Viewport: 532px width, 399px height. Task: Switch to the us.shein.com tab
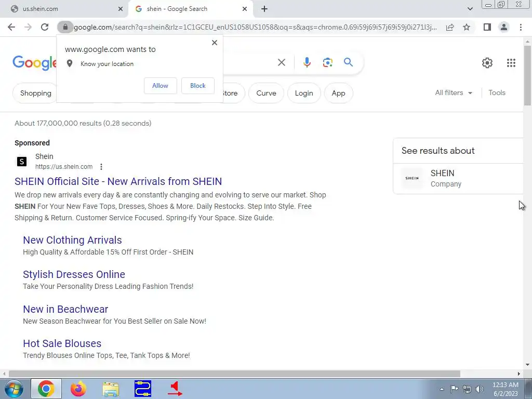[64, 9]
